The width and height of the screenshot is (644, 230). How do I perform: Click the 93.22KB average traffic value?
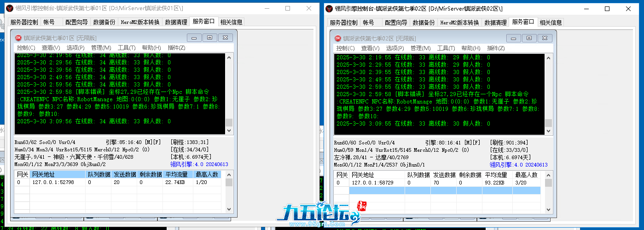coord(495,183)
